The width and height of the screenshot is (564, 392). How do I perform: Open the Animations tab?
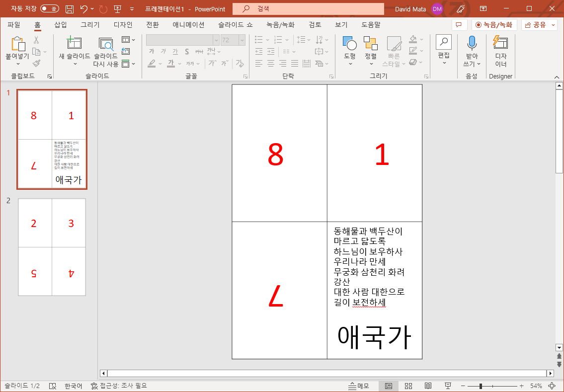tap(188, 25)
